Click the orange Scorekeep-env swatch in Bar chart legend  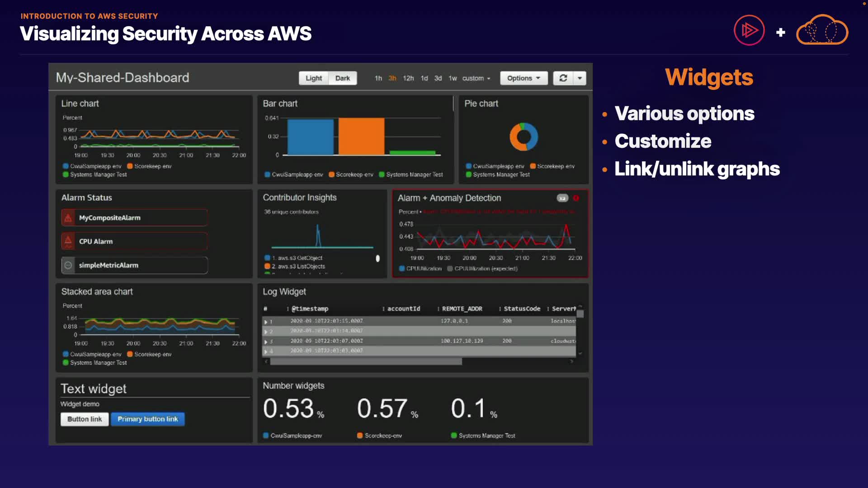(331, 174)
